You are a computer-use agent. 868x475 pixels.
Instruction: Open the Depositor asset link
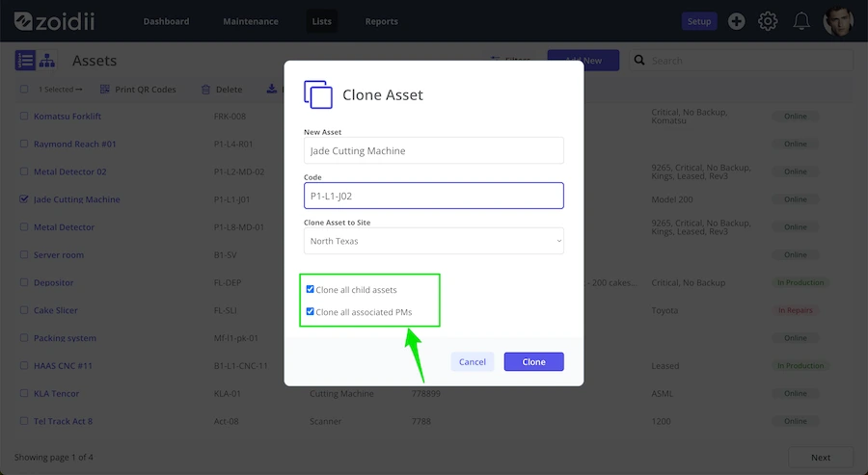pyautogui.click(x=54, y=282)
